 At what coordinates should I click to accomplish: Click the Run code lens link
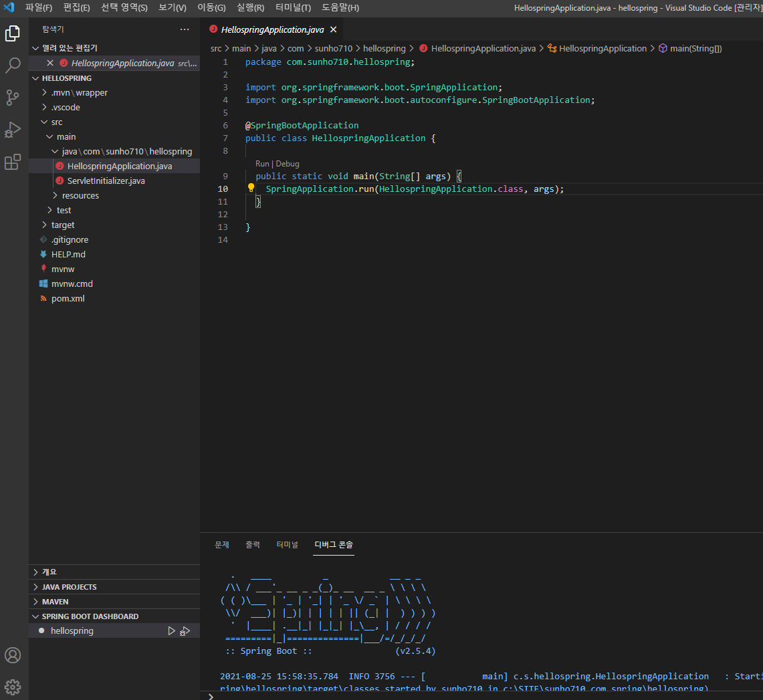(x=261, y=164)
